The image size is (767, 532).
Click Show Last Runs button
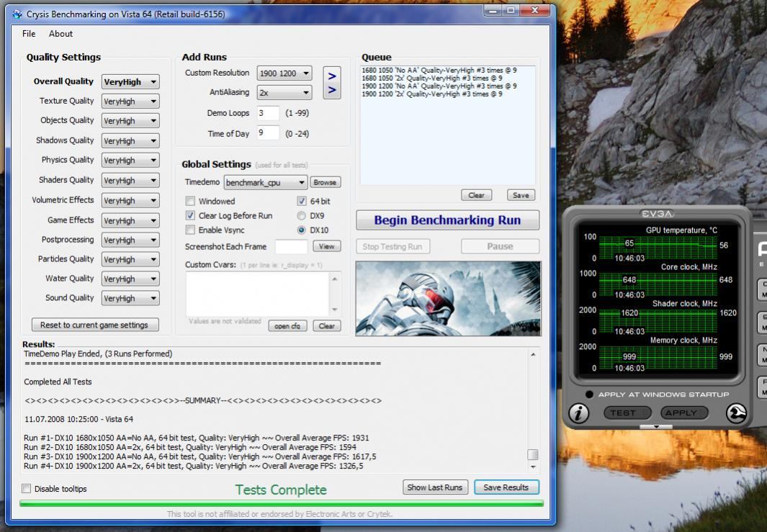pyautogui.click(x=435, y=487)
